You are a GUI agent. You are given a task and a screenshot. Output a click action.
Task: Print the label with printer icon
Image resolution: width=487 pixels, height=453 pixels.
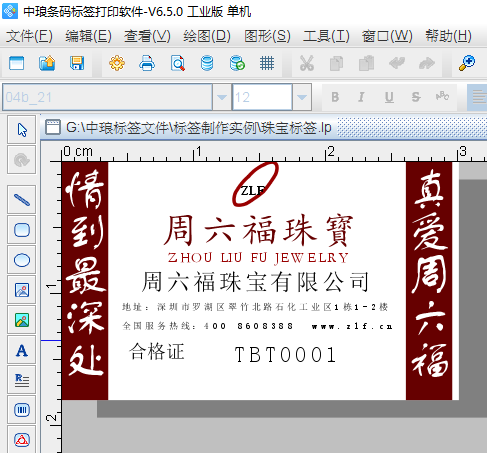tap(147, 63)
